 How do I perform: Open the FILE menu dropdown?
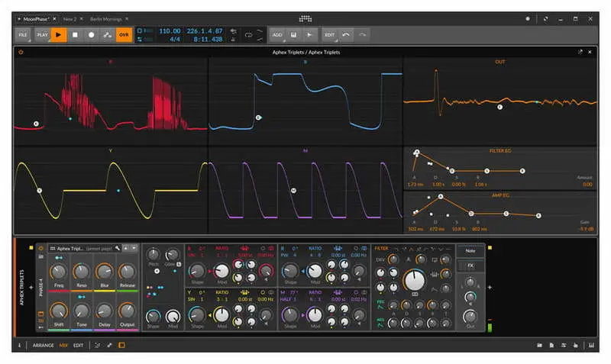tap(23, 34)
